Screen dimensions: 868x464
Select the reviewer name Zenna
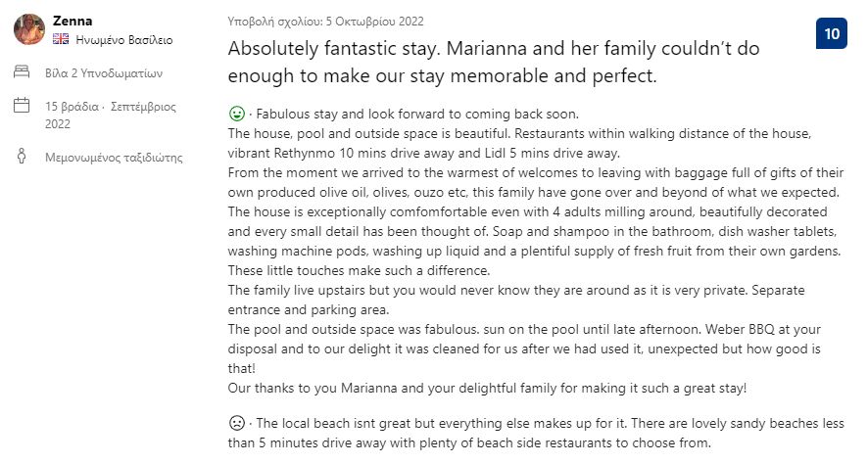click(x=71, y=21)
